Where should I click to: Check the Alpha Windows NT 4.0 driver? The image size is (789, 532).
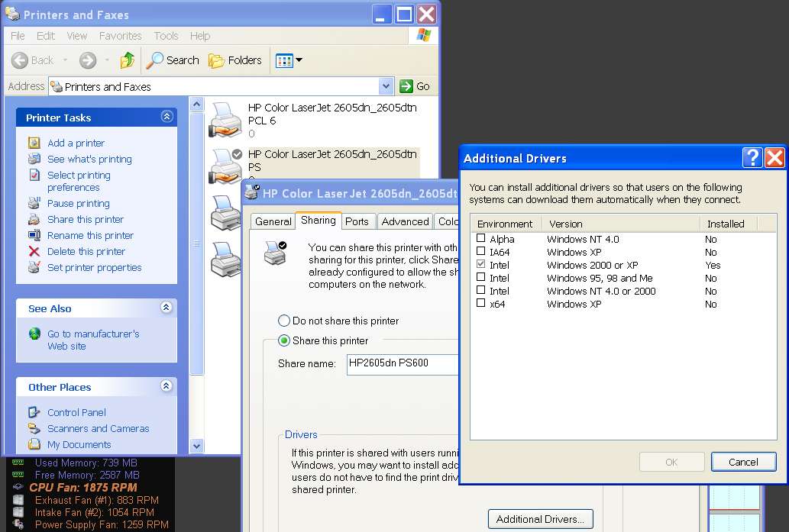481,238
